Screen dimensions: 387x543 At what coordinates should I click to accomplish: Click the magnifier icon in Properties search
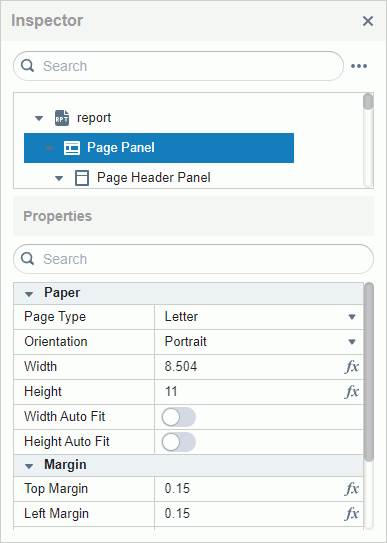27,258
